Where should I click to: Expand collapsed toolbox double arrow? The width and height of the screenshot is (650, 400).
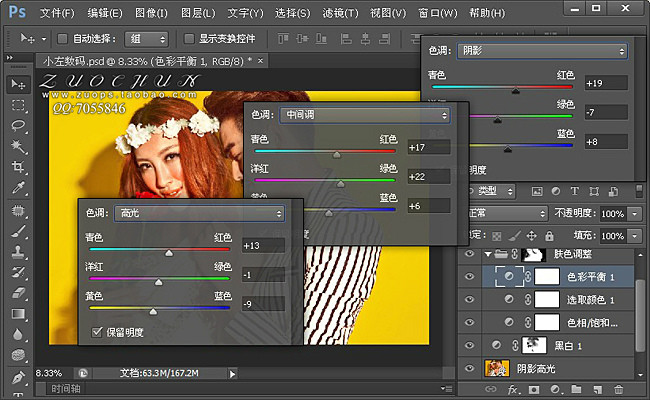9,58
